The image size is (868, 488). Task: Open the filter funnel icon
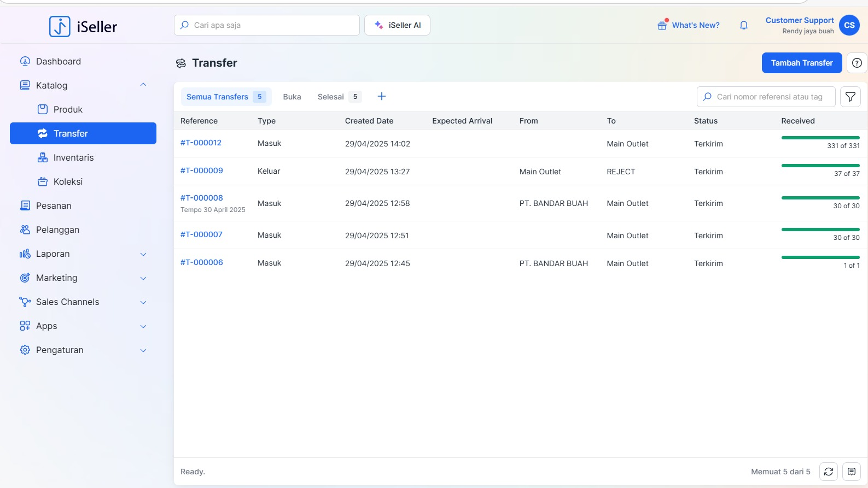[x=850, y=97]
